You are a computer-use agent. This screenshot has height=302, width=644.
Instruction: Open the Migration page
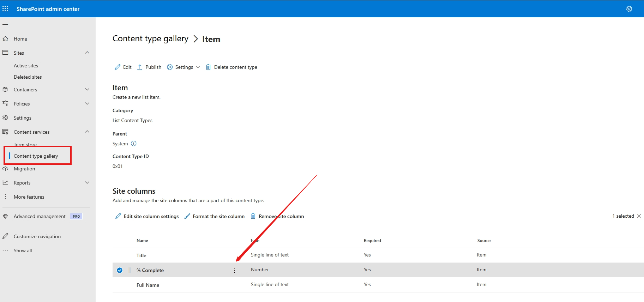point(24,169)
